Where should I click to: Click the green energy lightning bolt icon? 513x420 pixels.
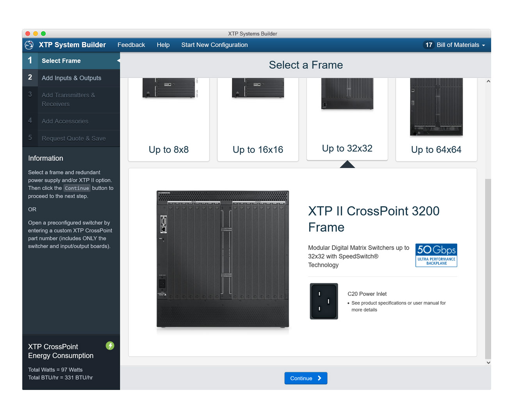pyautogui.click(x=110, y=345)
